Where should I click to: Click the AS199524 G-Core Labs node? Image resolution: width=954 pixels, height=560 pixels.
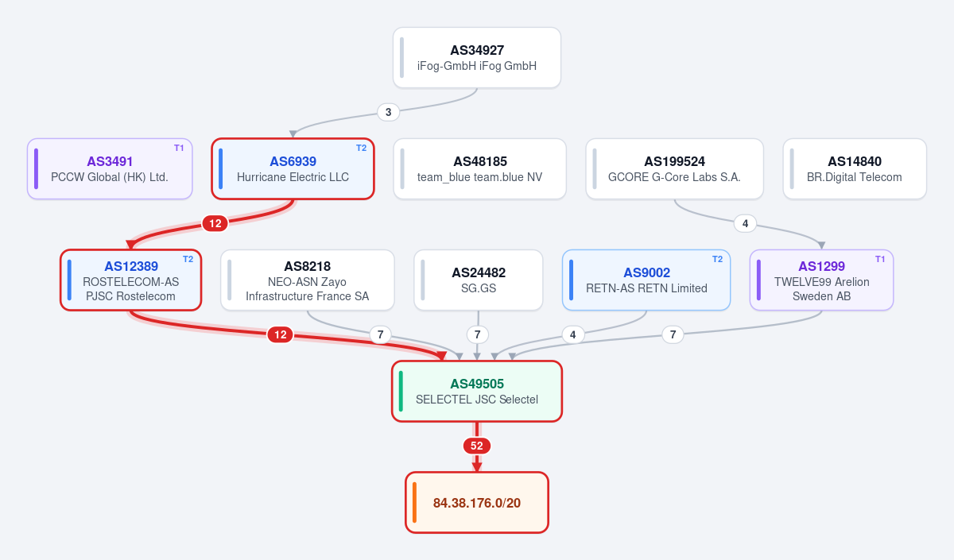pyautogui.click(x=675, y=168)
